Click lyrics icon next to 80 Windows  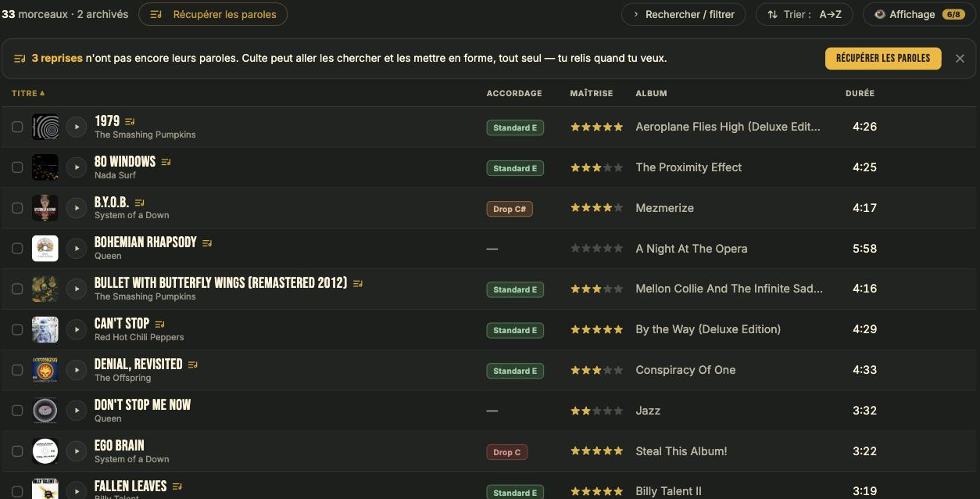pos(166,162)
